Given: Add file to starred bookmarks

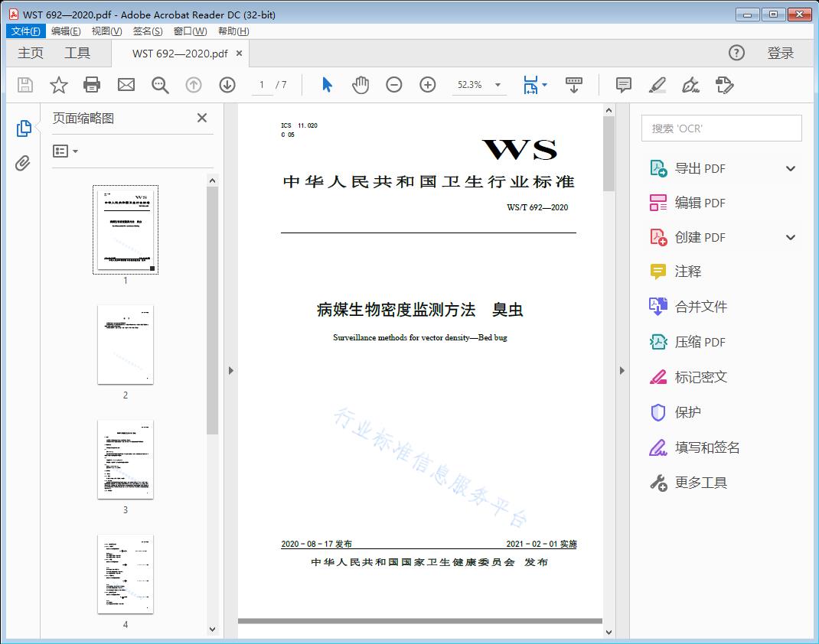Looking at the screenshot, I should [x=59, y=85].
